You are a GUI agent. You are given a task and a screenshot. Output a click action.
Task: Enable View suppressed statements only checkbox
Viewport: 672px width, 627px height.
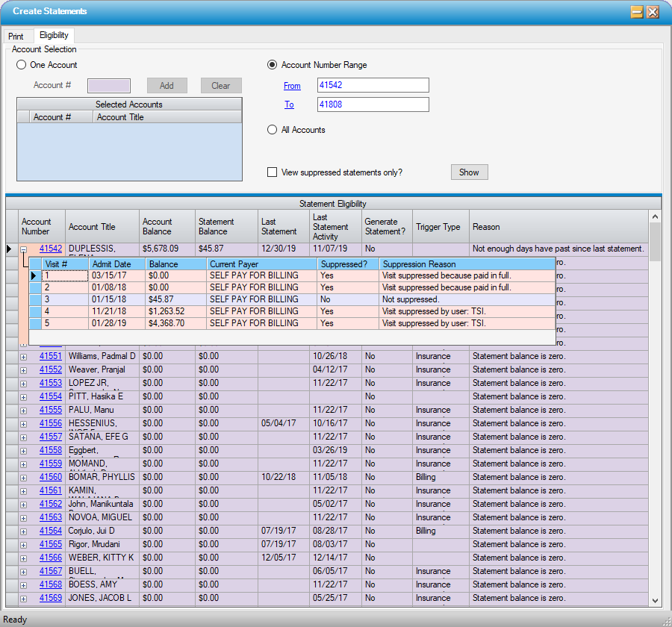coord(273,172)
